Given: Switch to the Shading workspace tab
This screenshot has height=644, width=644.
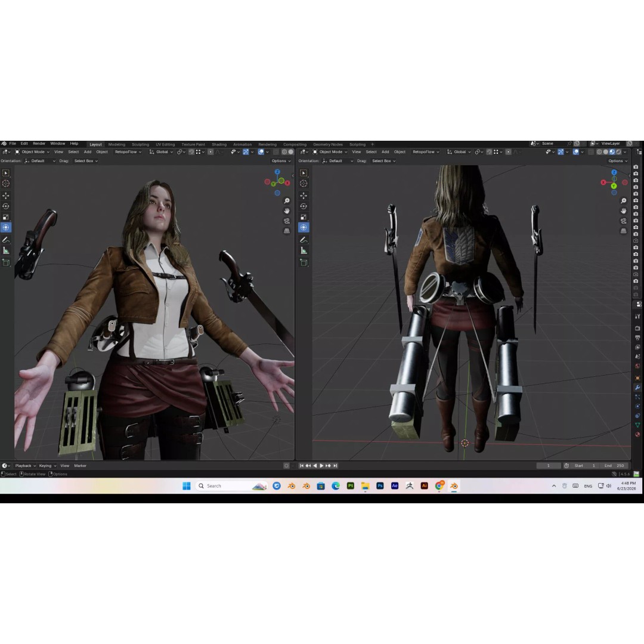Looking at the screenshot, I should point(219,144).
